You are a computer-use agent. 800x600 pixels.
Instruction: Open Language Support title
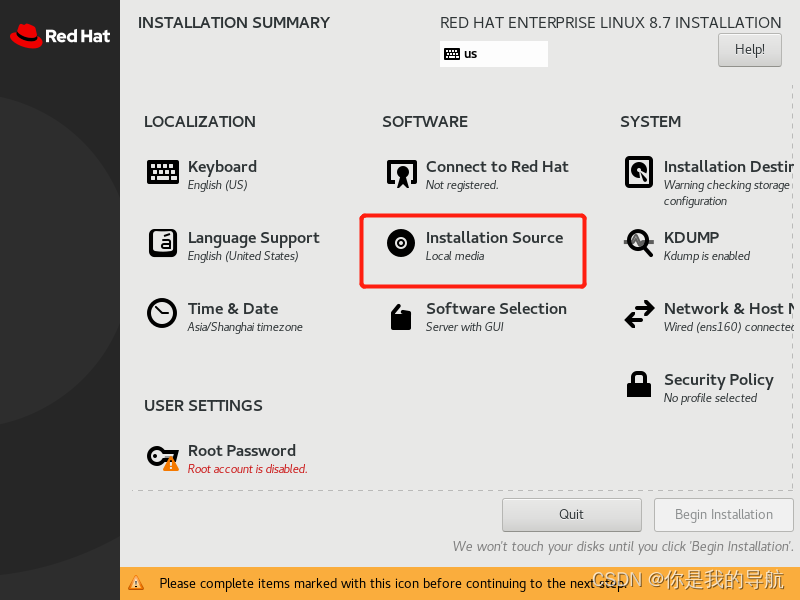click(254, 238)
